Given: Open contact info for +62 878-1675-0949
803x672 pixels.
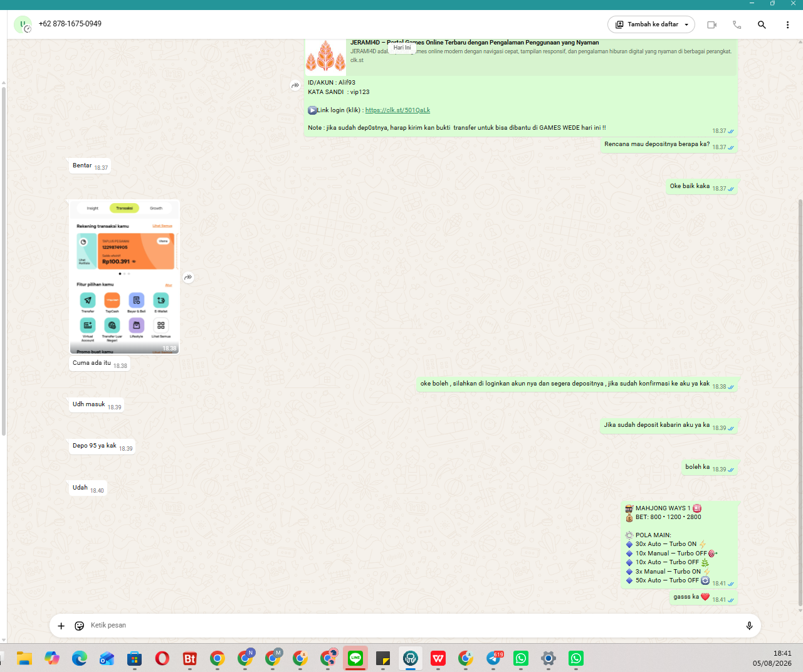Looking at the screenshot, I should 70,24.
